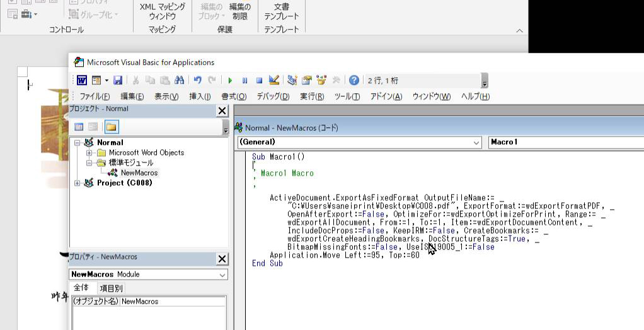
Task: Click Word ribbon XML マッピング ウィンドウ button
Action: click(x=162, y=11)
